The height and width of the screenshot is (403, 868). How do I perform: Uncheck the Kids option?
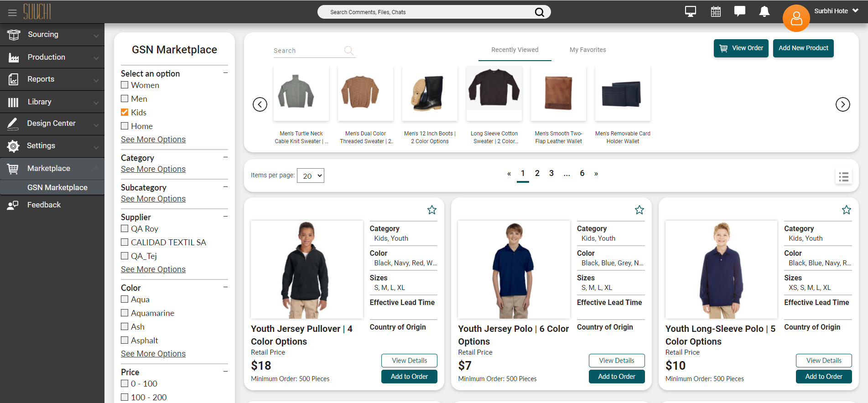coord(125,112)
